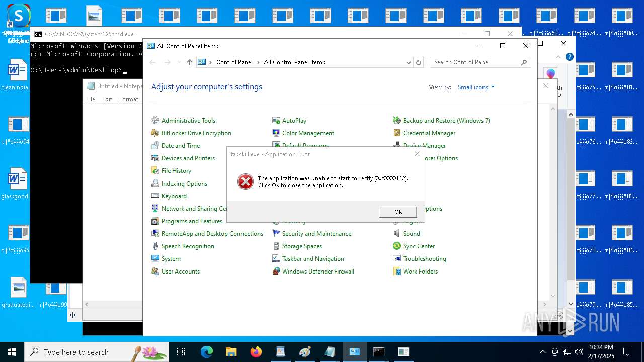This screenshot has width=644, height=362.
Task: Click the User Accounts icon
Action: click(155, 271)
